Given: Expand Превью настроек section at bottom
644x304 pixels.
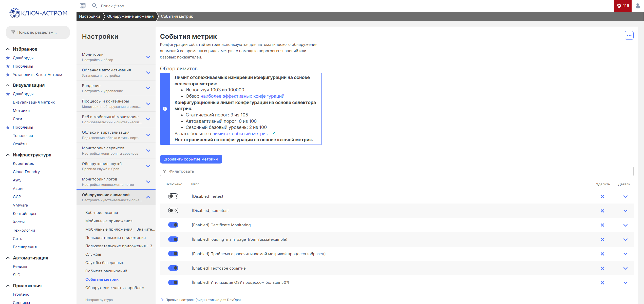Looking at the screenshot, I should click(x=203, y=300).
